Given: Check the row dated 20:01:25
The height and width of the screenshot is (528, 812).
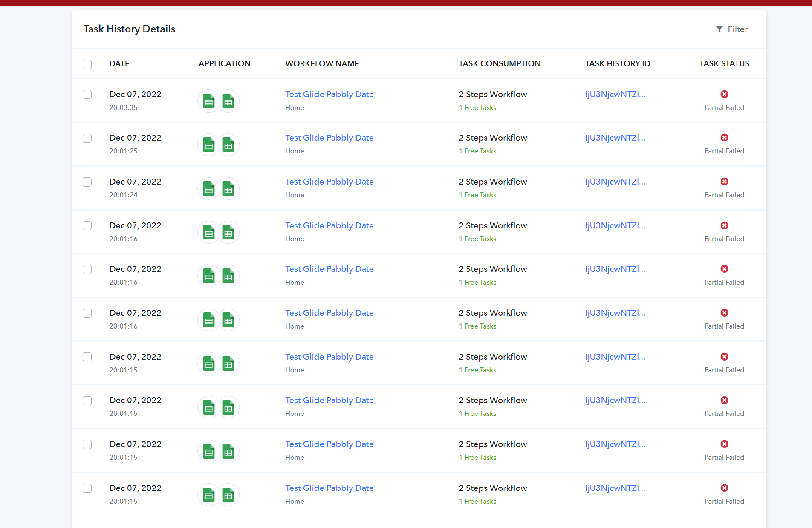Looking at the screenshot, I should (x=87, y=138).
